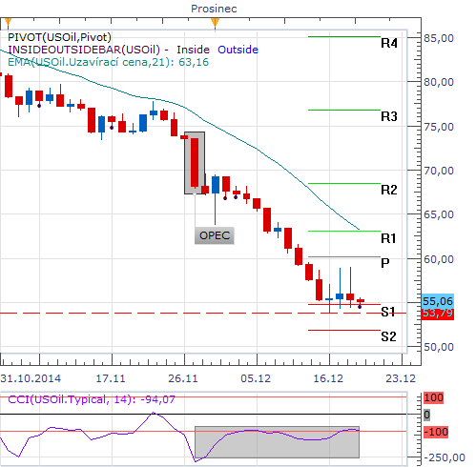The height and width of the screenshot is (467, 476).
Task: Click the S2 support level label
Action: pos(388,336)
